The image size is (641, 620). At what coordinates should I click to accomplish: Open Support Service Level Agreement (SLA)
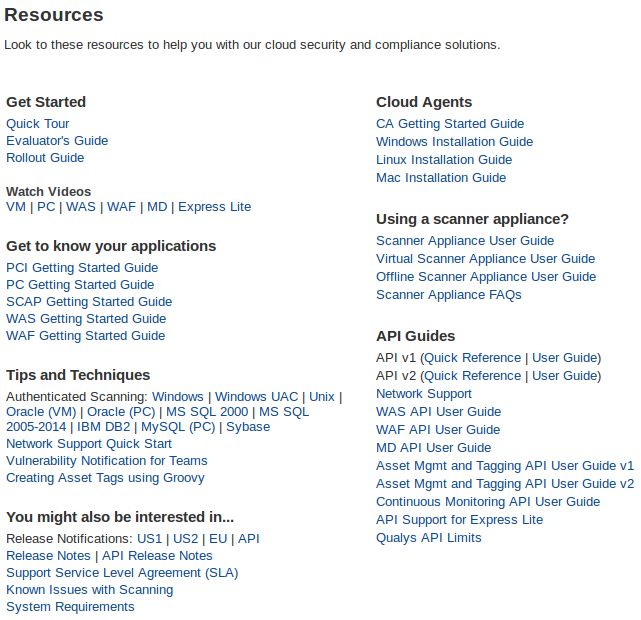pos(122,573)
